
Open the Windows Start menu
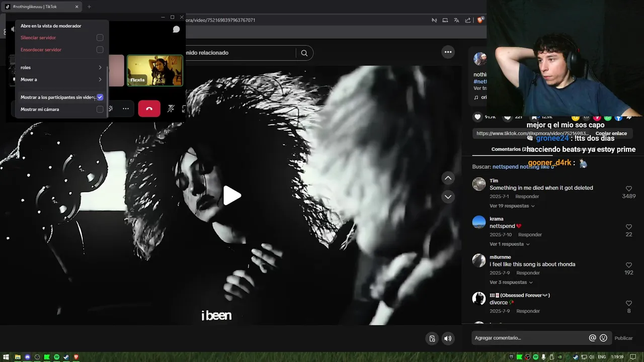(7, 357)
